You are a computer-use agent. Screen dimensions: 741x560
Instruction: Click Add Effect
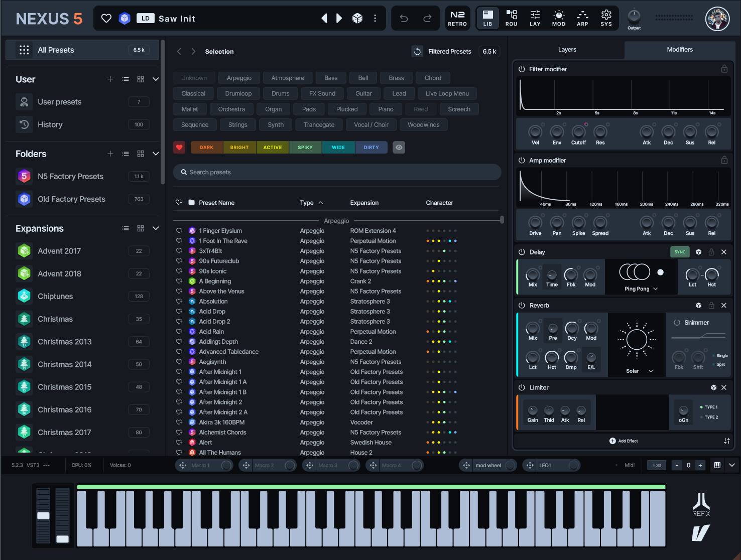click(624, 441)
